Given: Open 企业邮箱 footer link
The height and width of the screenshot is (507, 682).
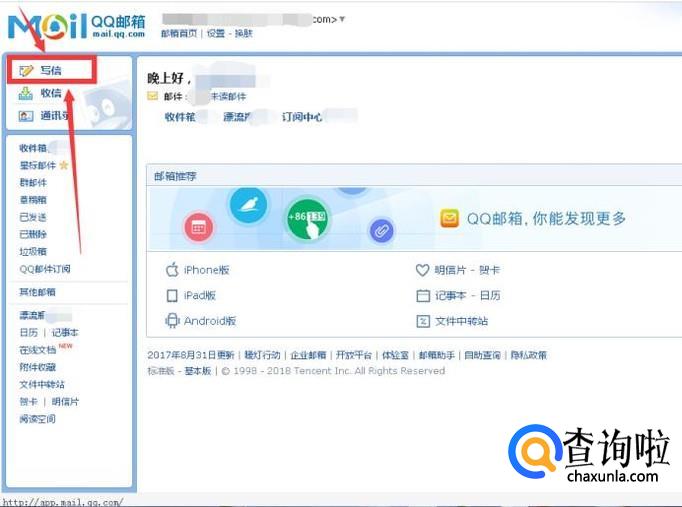Looking at the screenshot, I should click(x=308, y=355).
